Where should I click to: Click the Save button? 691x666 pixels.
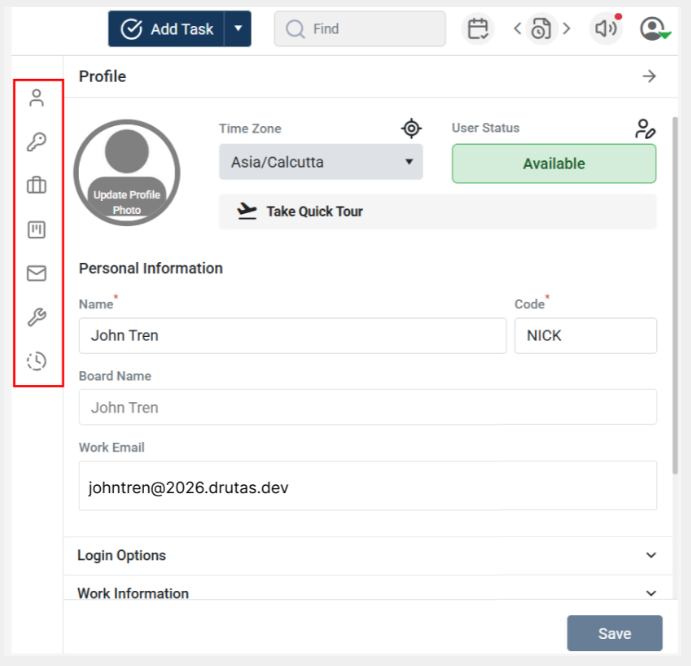[614, 633]
